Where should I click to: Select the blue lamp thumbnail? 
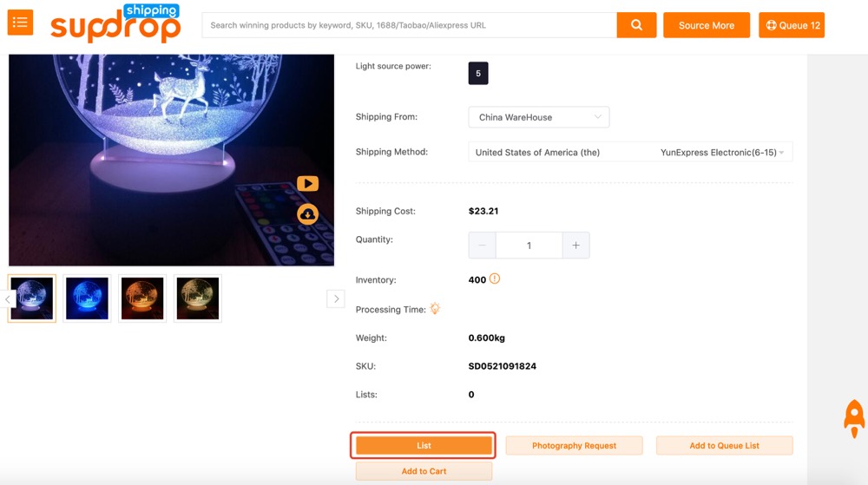87,298
